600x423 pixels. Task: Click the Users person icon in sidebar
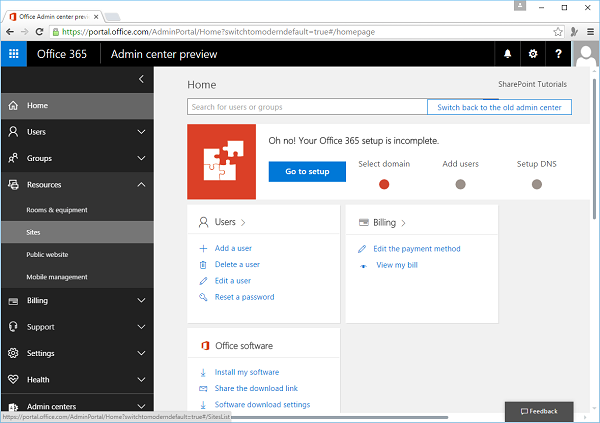(x=13, y=132)
